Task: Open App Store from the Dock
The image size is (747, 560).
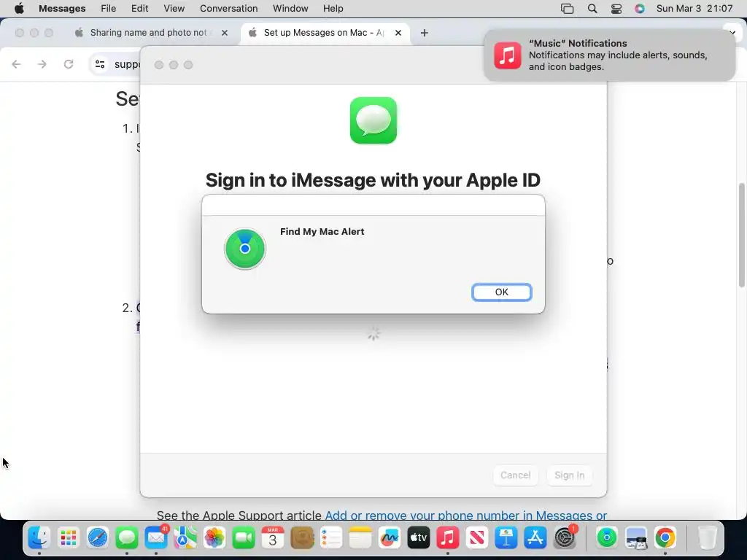Action: point(535,538)
